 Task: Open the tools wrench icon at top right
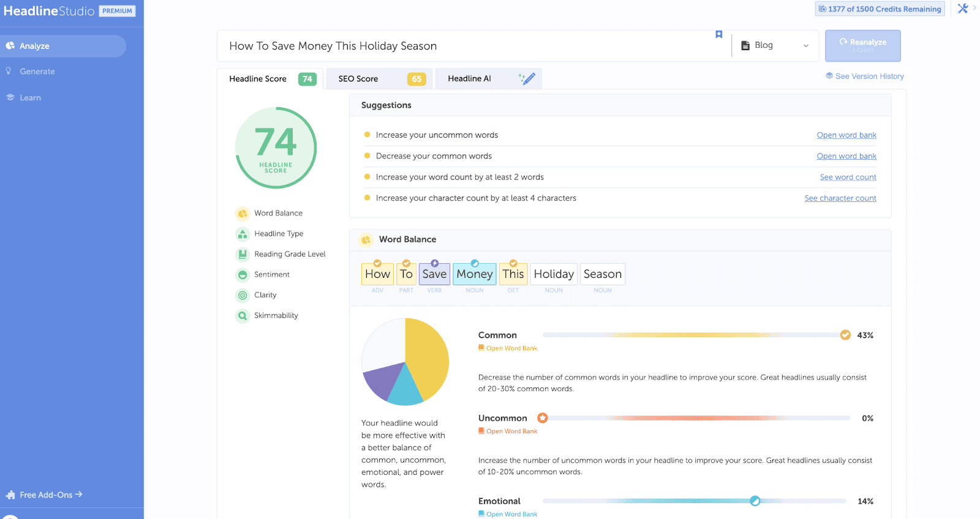pyautogui.click(x=963, y=9)
